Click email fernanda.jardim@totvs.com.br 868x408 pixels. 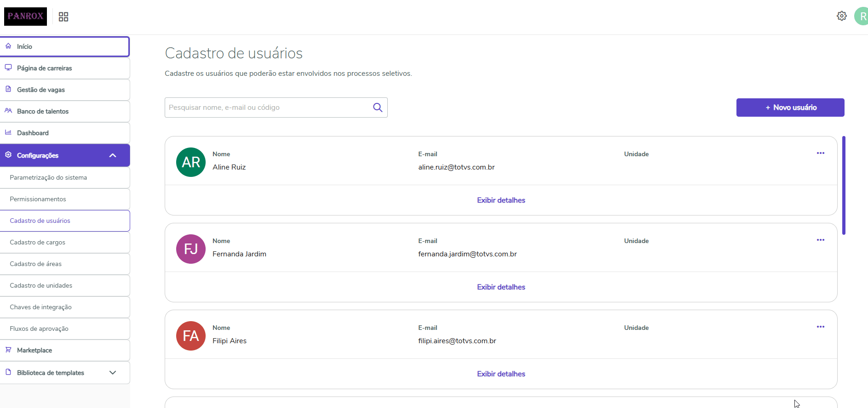click(x=467, y=254)
